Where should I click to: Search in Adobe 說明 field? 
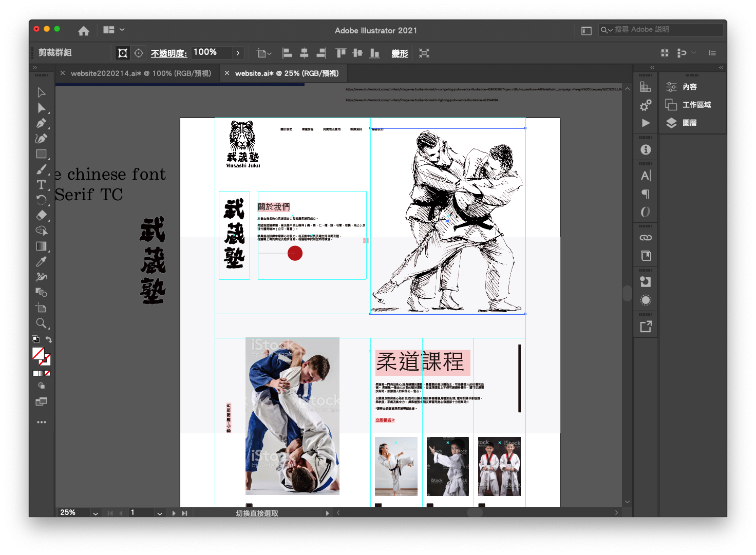[660, 30]
